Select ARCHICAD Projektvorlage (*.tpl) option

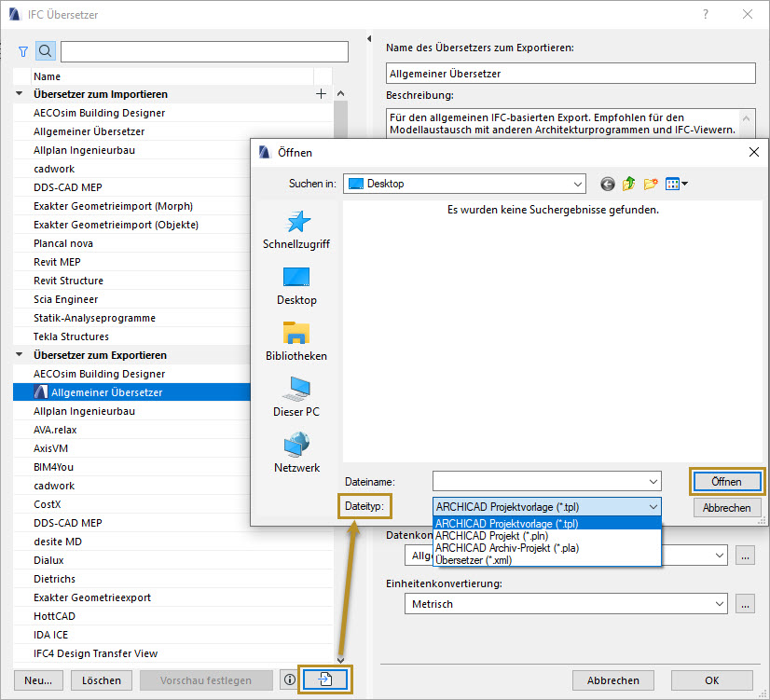pos(546,523)
